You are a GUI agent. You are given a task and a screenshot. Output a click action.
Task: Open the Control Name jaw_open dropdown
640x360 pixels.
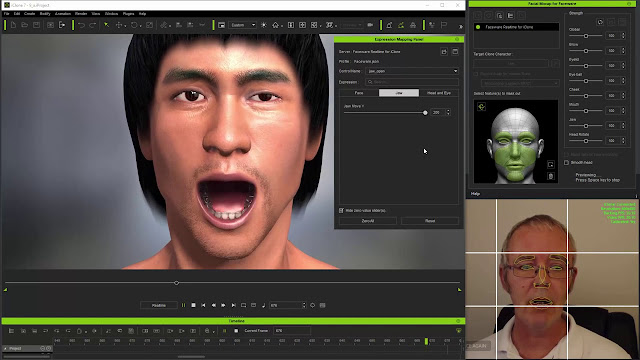coord(412,71)
